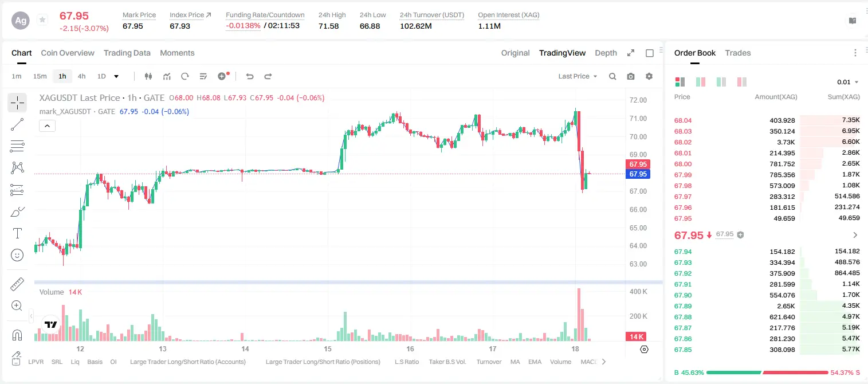Open the candlestick chart style selector

coord(148,76)
